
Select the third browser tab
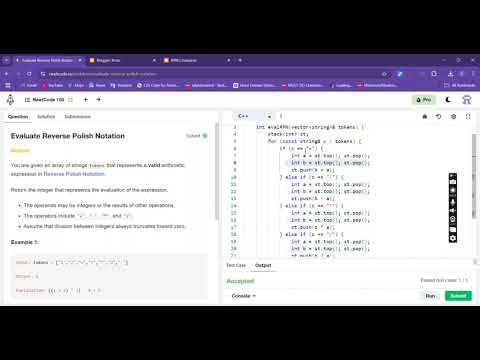coord(197,60)
